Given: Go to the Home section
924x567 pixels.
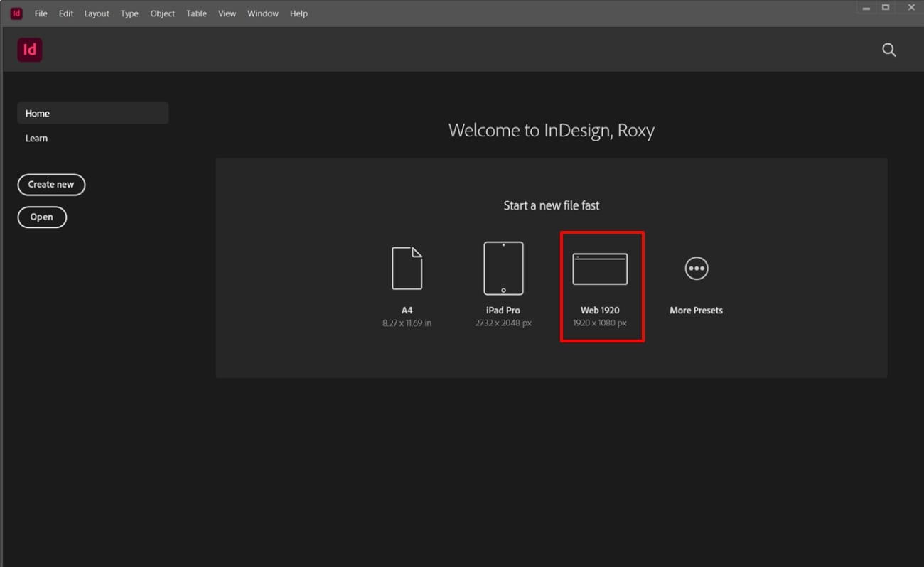Looking at the screenshot, I should [93, 113].
